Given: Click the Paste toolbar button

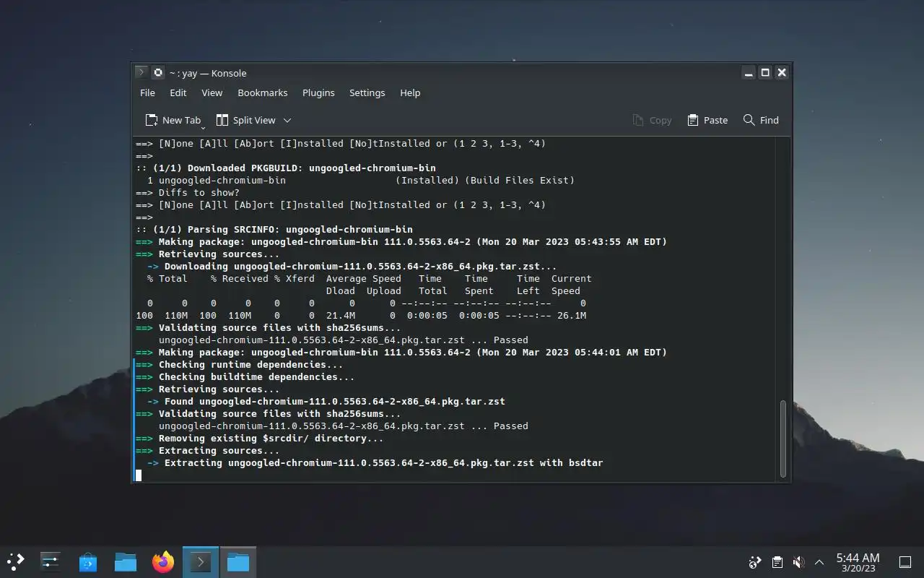Looking at the screenshot, I should point(707,120).
